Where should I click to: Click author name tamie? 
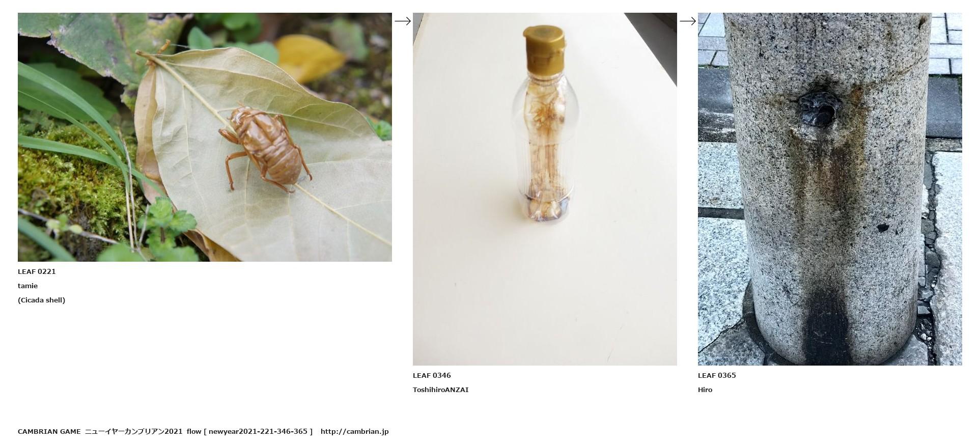28,286
